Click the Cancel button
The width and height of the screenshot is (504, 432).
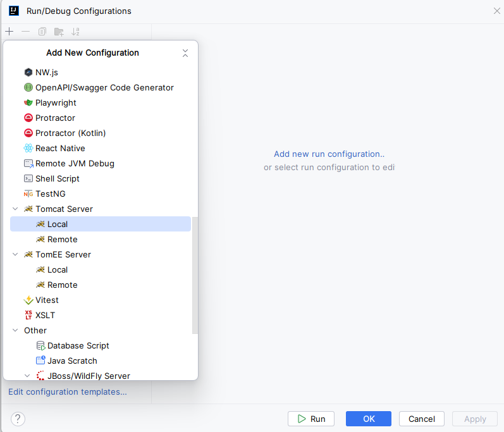click(x=421, y=419)
